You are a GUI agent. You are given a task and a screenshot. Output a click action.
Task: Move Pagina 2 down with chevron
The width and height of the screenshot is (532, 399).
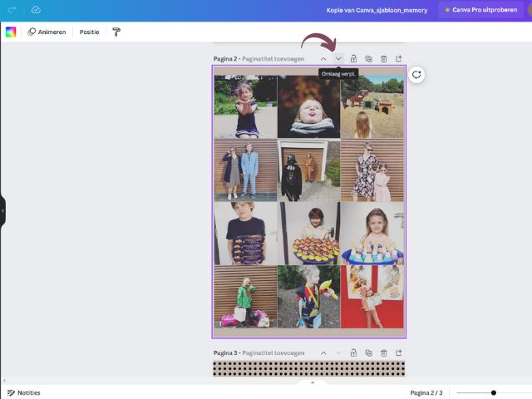coord(338,59)
